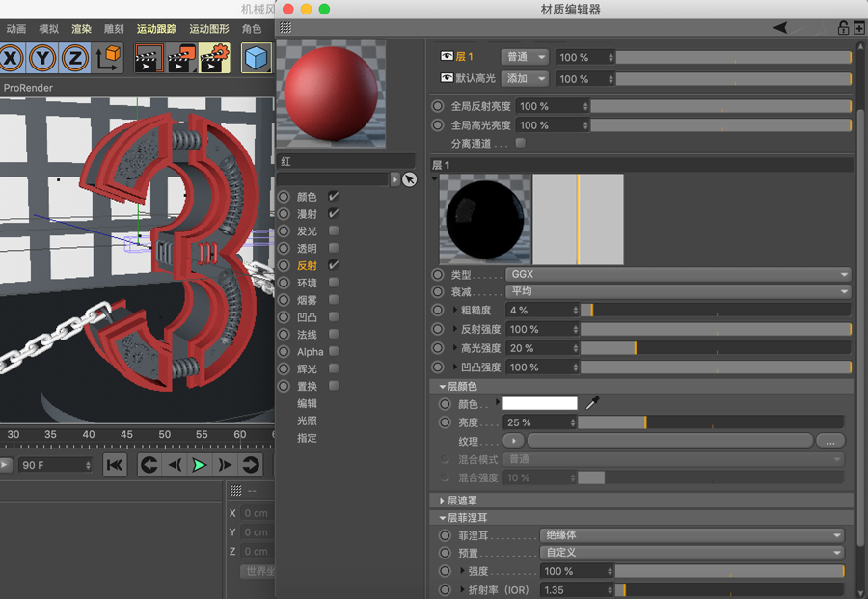Switch to the 反射 channel in material list
The image size is (868, 599).
(x=307, y=265)
